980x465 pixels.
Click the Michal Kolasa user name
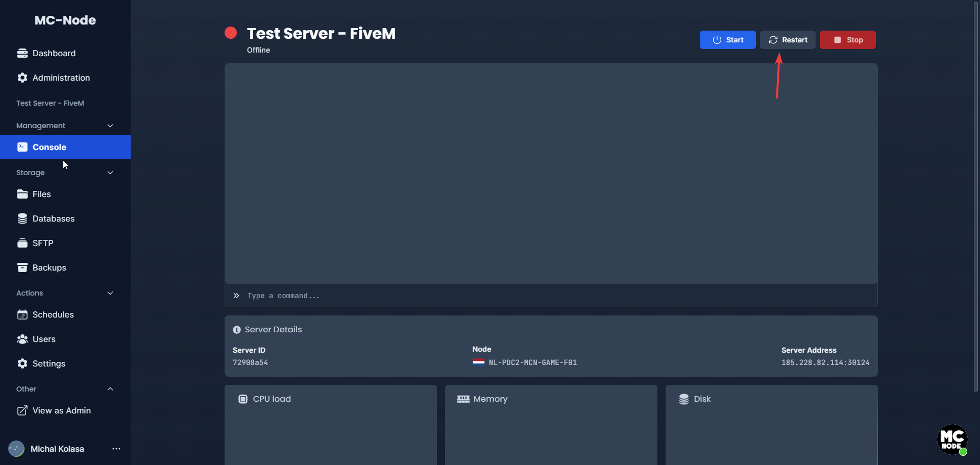point(57,449)
